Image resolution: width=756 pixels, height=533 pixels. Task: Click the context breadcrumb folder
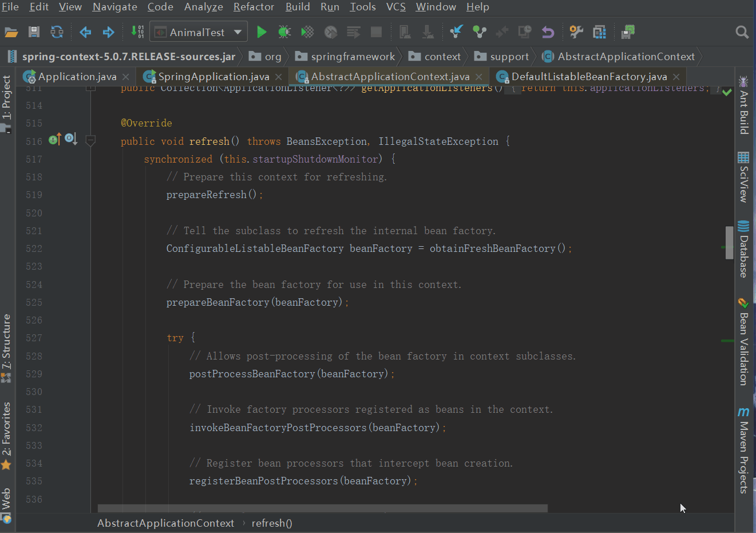click(435, 56)
